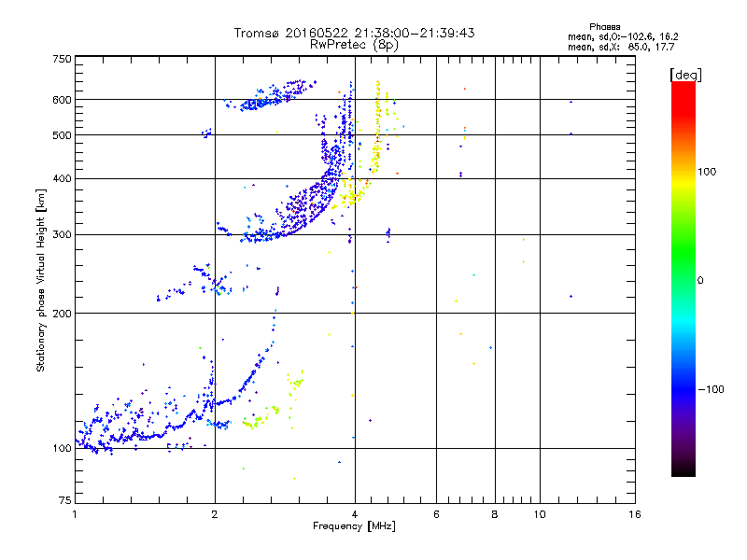This screenshot has height=560, width=747.
Task: Click the y-axis '100' tick label
Action: [62, 448]
